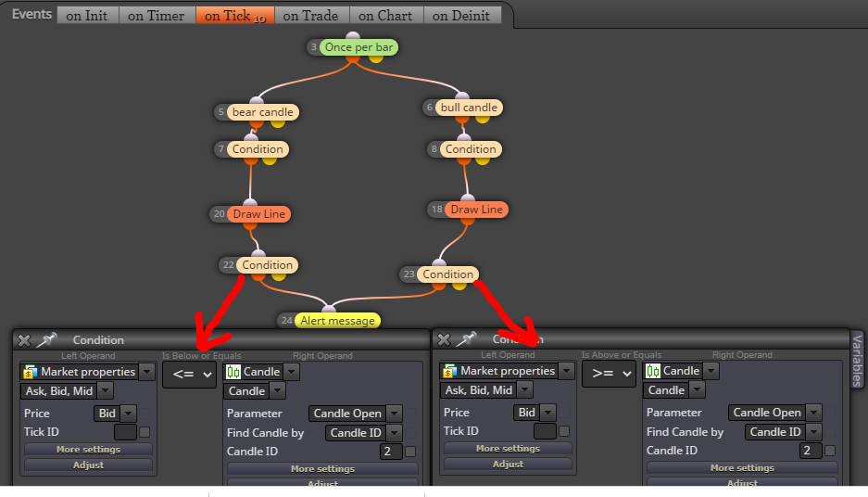Toggle Find Candle by checkbox in >= panel

coord(830,431)
